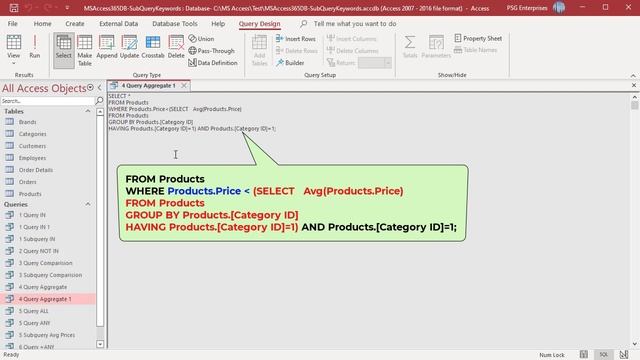The height and width of the screenshot is (360, 640).
Task: Open the Create ribbon tab
Action: (75, 24)
